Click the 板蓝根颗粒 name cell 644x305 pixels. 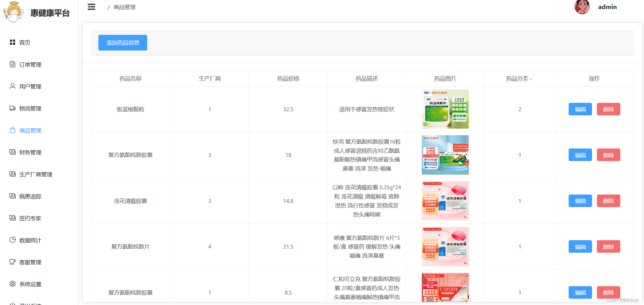pyautogui.click(x=130, y=109)
